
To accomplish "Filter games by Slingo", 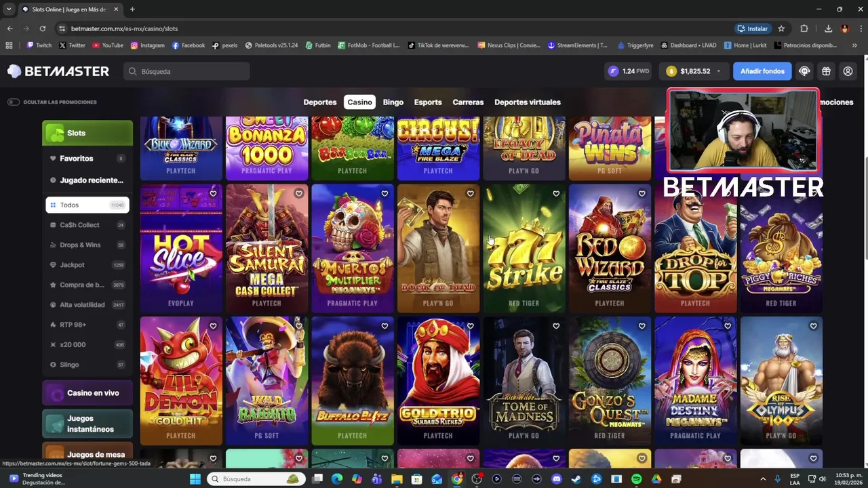I will pyautogui.click(x=87, y=365).
